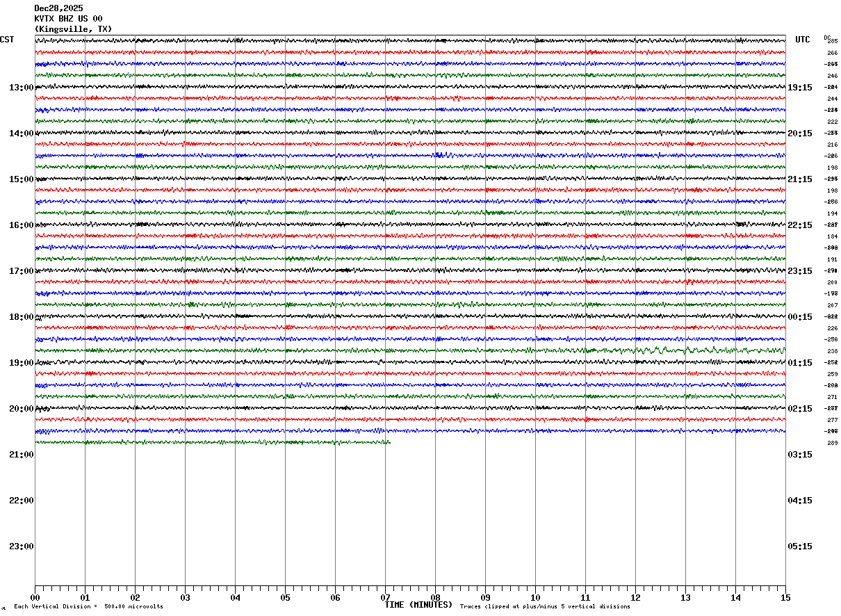Click DC offset value 246
The height and width of the screenshot is (616, 841).
tap(832, 76)
